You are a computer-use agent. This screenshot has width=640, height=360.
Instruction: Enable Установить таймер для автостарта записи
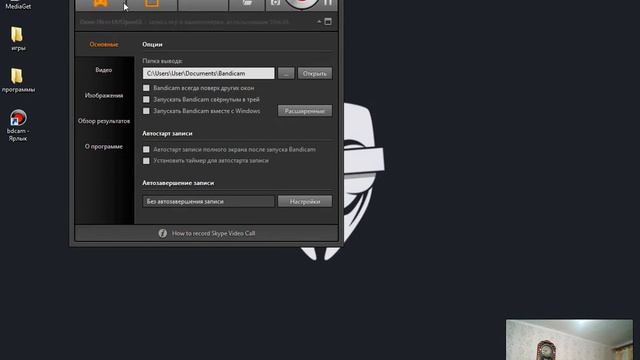click(x=146, y=161)
